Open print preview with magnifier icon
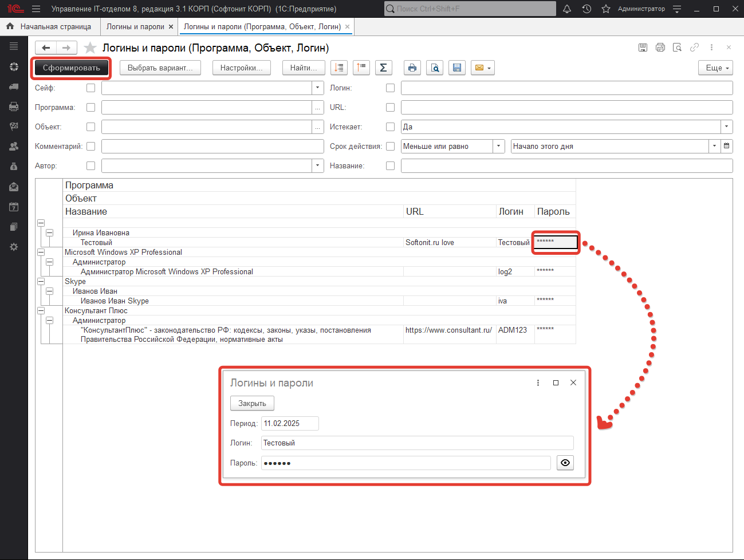 coord(435,68)
